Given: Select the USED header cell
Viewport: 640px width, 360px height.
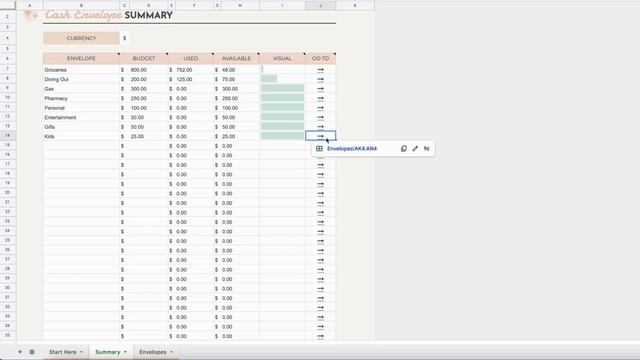Looking at the screenshot, I should tap(191, 58).
